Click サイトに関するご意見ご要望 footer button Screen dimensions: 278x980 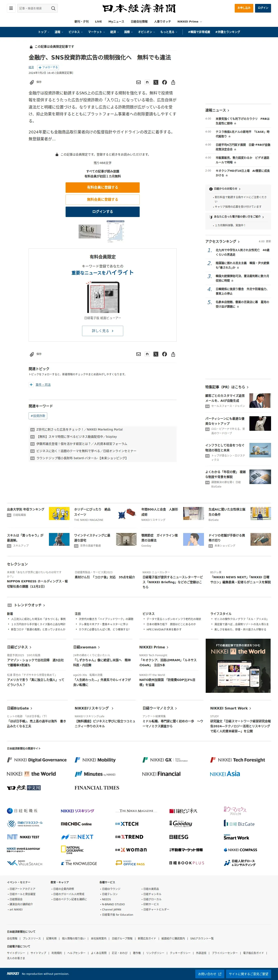pos(249,974)
